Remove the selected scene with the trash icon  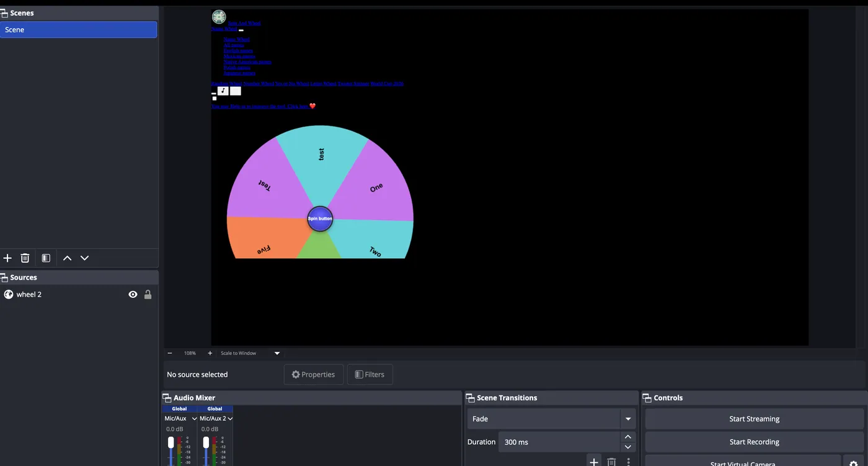(25, 258)
